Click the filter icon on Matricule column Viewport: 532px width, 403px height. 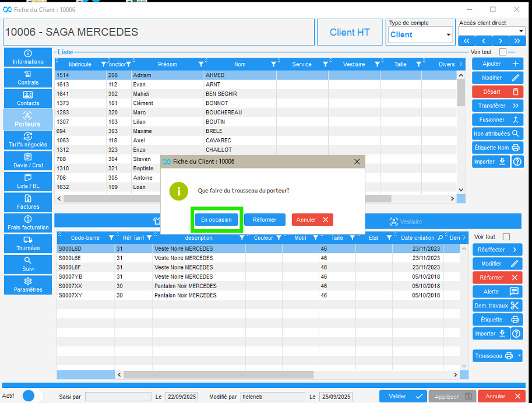coord(104,64)
